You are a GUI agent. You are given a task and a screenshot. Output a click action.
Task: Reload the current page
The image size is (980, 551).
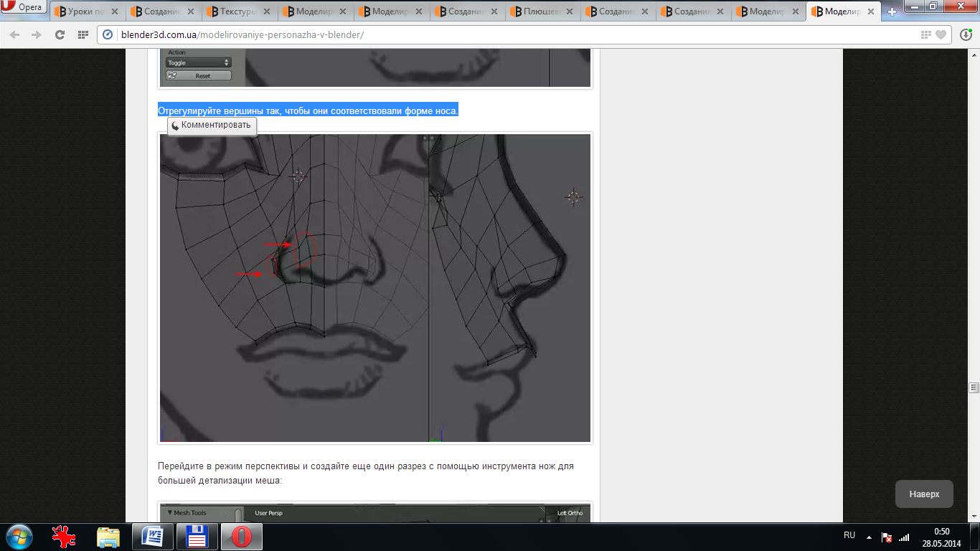[60, 35]
